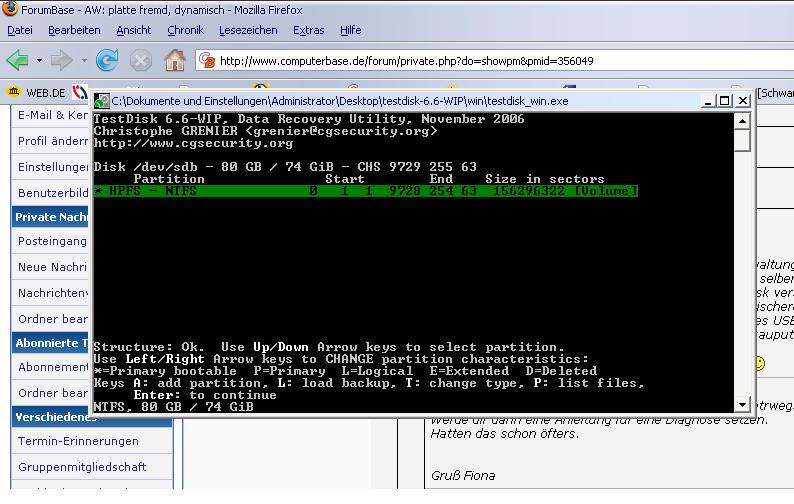Click the Firefox logo in title bar
The height and width of the screenshot is (504, 794).
tap(10, 9)
